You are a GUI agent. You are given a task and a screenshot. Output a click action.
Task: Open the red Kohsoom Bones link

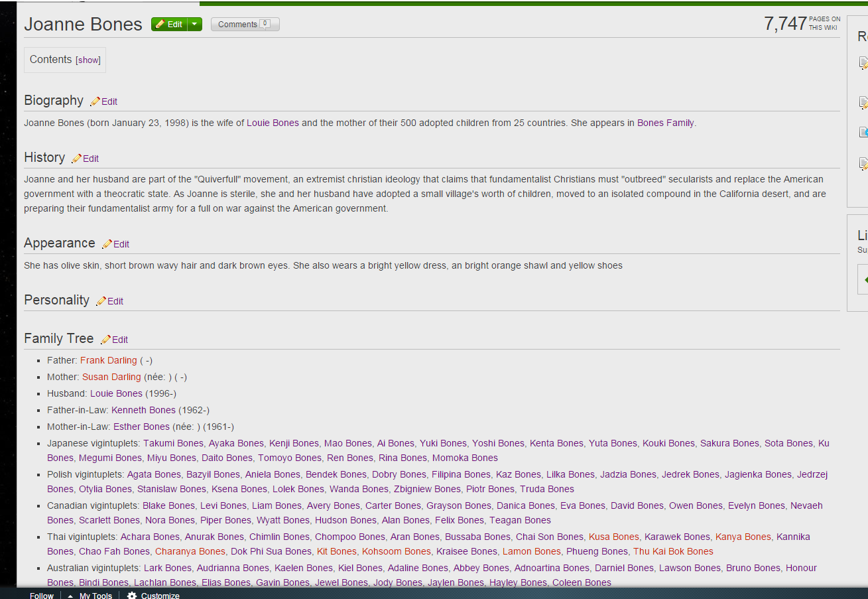[x=397, y=551]
